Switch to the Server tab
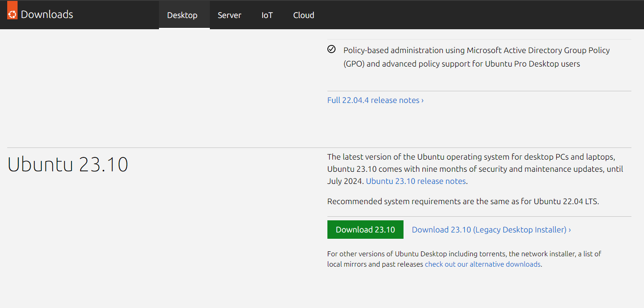This screenshot has width=644, height=308. pos(229,15)
